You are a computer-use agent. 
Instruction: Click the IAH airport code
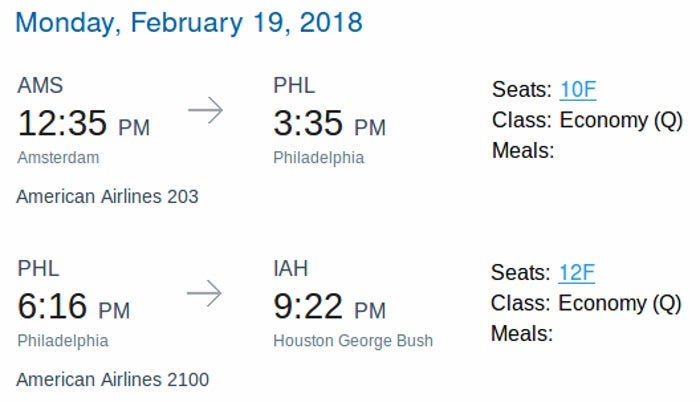[x=291, y=269]
